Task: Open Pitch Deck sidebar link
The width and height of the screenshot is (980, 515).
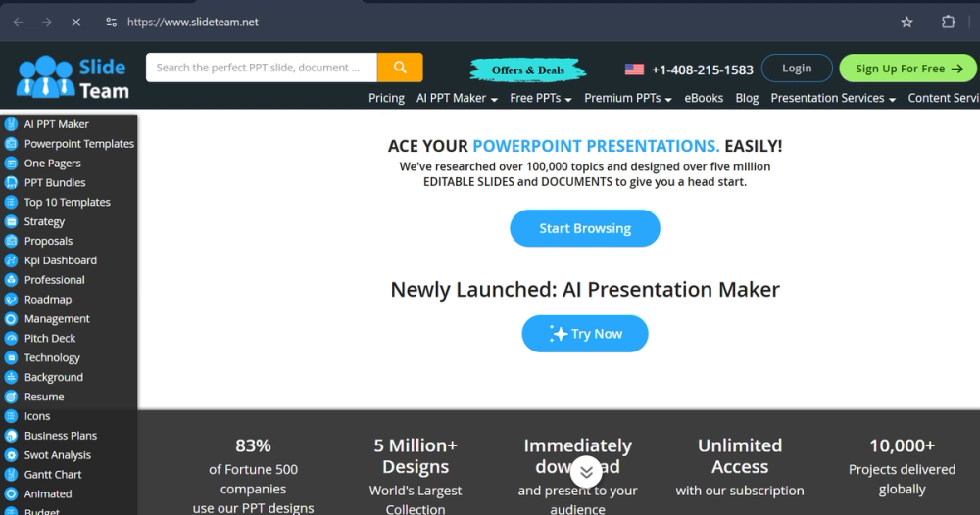Action: click(x=50, y=339)
